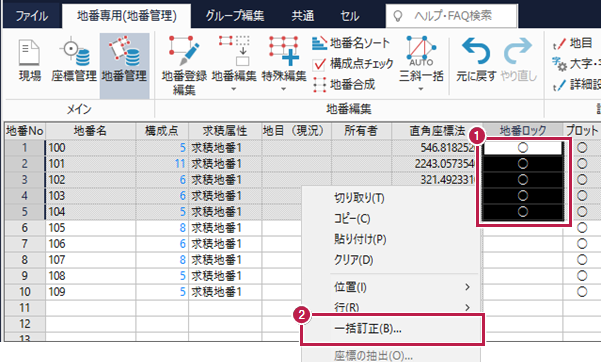Switch to 共通 tab

(303, 16)
